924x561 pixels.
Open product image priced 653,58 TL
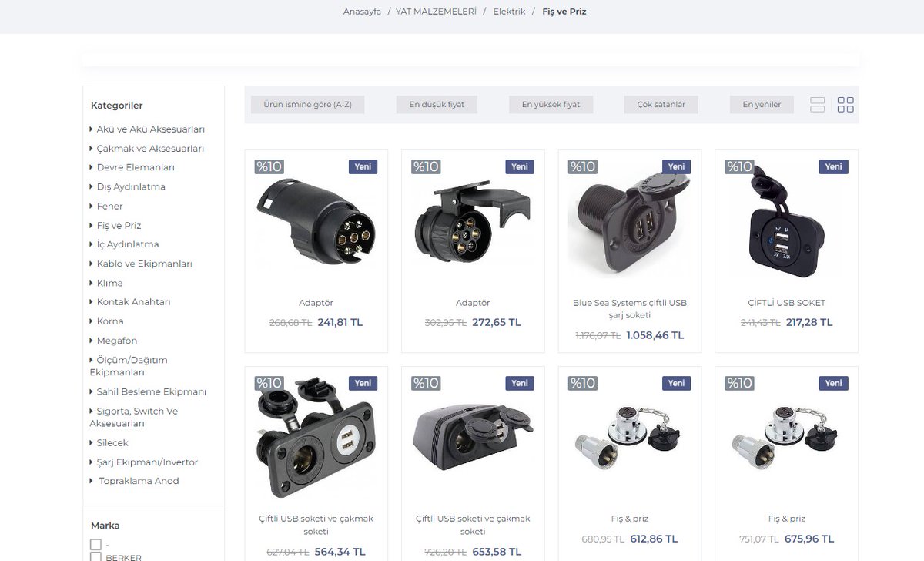[473, 438]
